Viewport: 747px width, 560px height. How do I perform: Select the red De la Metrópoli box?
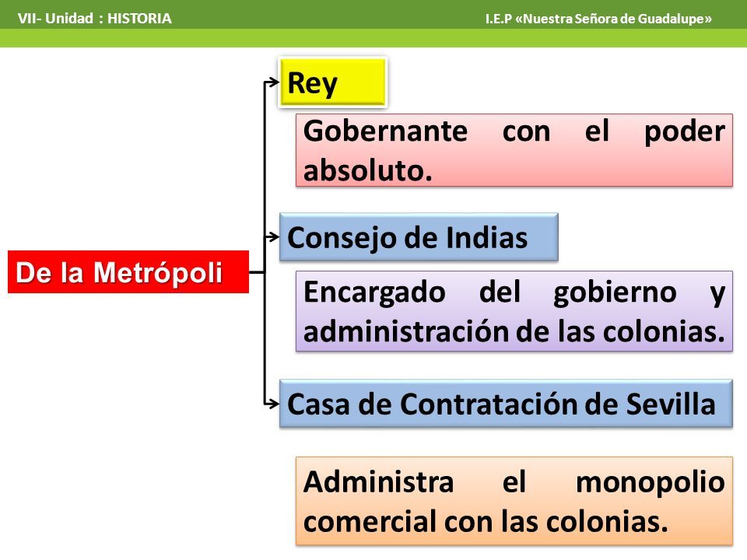tap(128, 271)
